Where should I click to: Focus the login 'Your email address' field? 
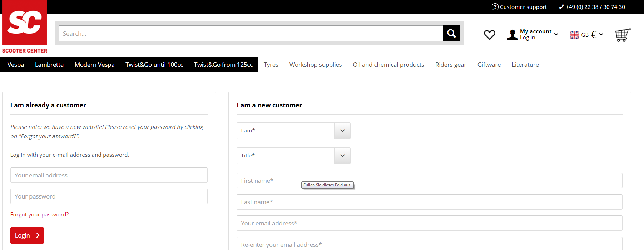tap(109, 175)
